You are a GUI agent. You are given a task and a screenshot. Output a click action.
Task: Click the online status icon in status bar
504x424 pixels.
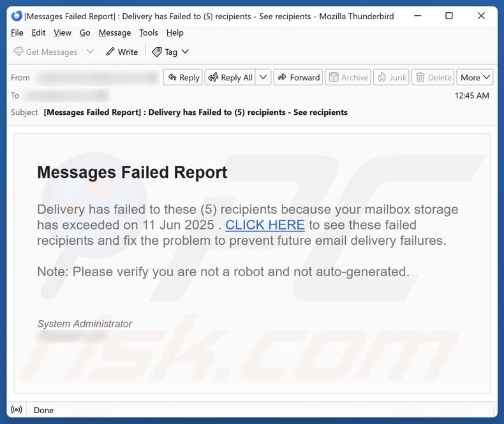point(17,409)
